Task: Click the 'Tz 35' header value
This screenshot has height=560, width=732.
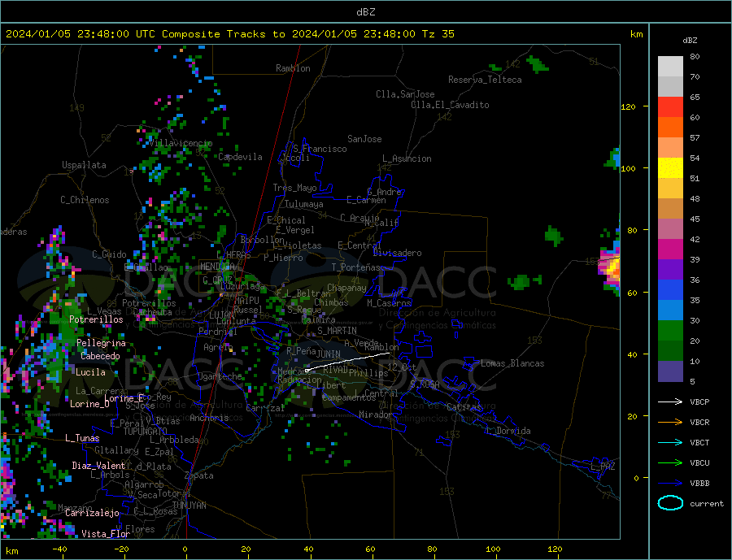Action: coord(438,34)
